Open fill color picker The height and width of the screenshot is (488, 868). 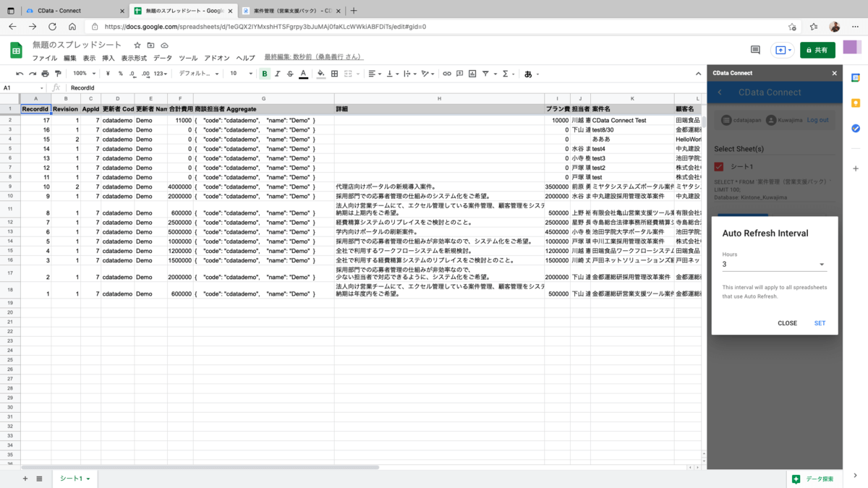[x=321, y=74]
